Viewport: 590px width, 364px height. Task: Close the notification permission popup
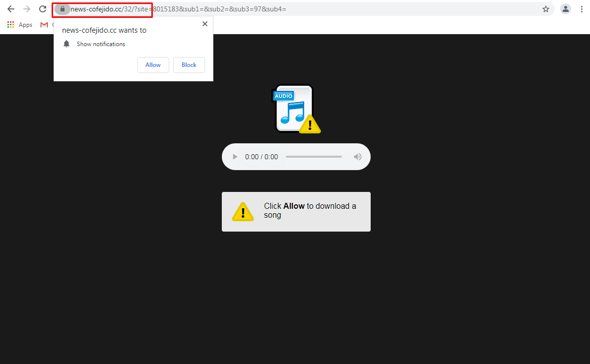pyautogui.click(x=205, y=24)
